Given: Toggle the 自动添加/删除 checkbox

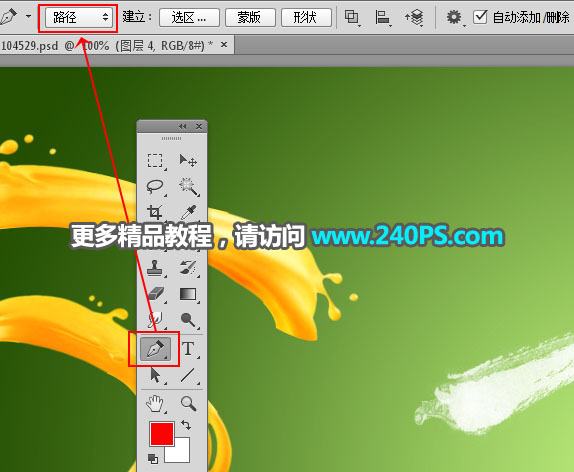Looking at the screenshot, I should click(480, 17).
